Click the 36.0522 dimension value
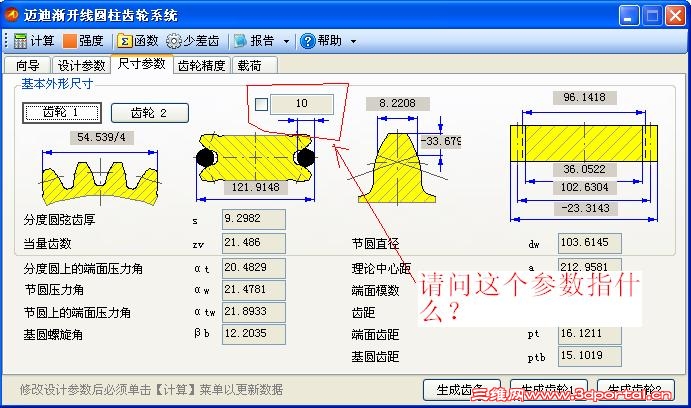The image size is (691, 408). (x=584, y=169)
